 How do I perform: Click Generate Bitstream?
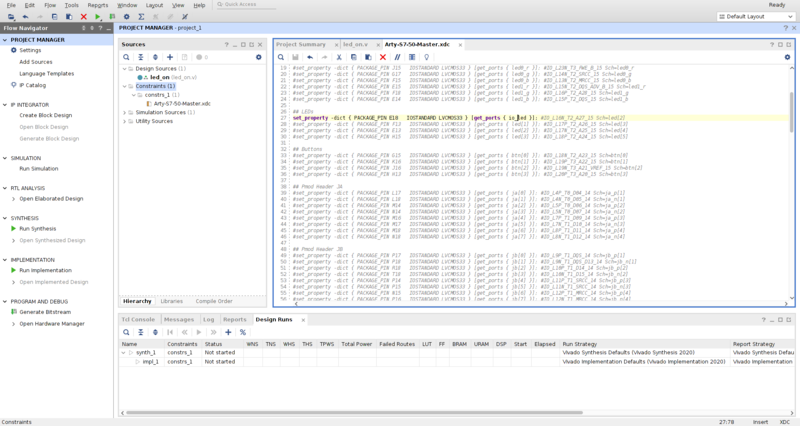(x=45, y=312)
